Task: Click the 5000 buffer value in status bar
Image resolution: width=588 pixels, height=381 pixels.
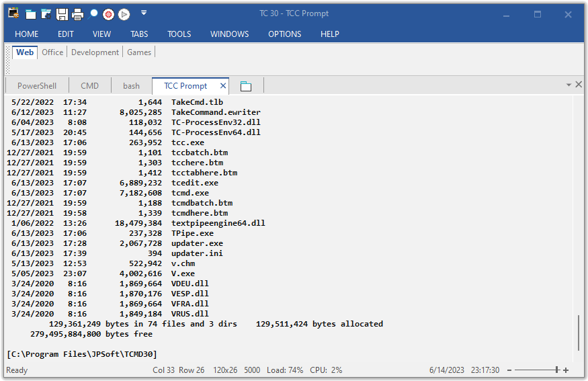Action: click(252, 370)
